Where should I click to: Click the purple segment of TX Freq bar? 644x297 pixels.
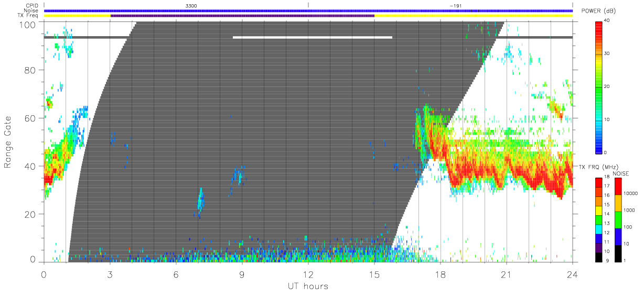(242, 16)
